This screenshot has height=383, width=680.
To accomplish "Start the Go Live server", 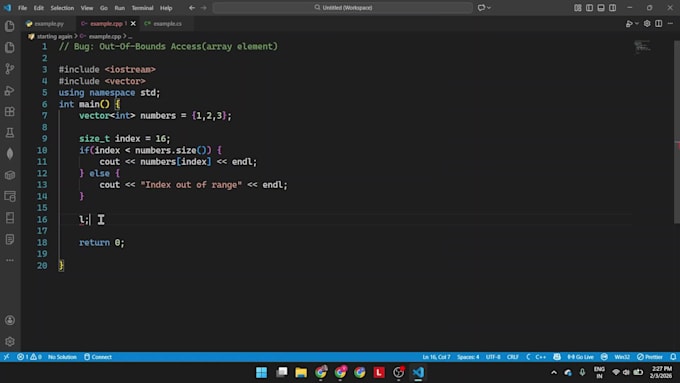I will [580, 357].
